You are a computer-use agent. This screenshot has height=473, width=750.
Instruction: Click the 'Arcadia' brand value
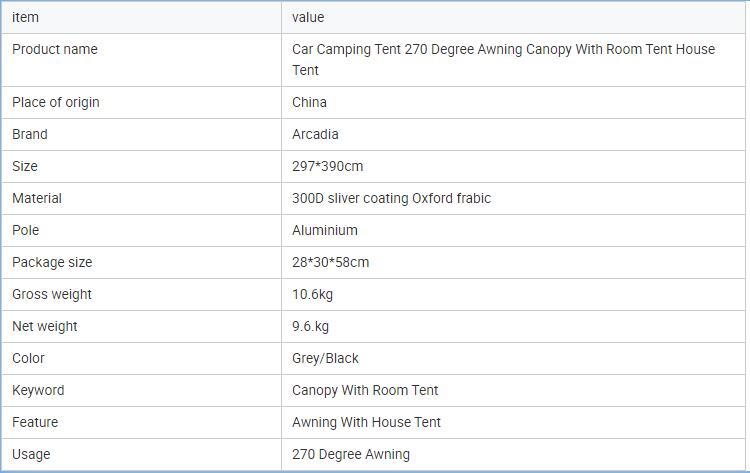tap(315, 134)
